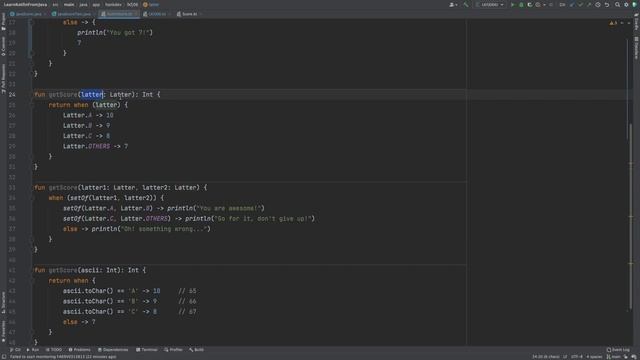Open Search Everywhere magnifier icon

[x=618, y=4]
